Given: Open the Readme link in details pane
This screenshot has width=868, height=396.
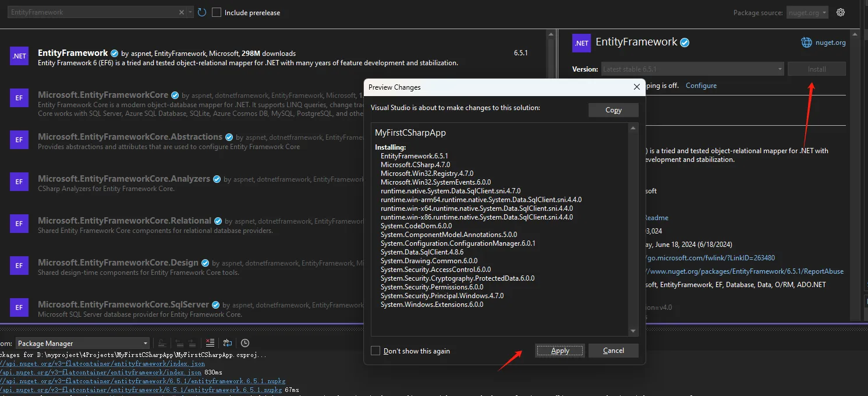Looking at the screenshot, I should (656, 218).
